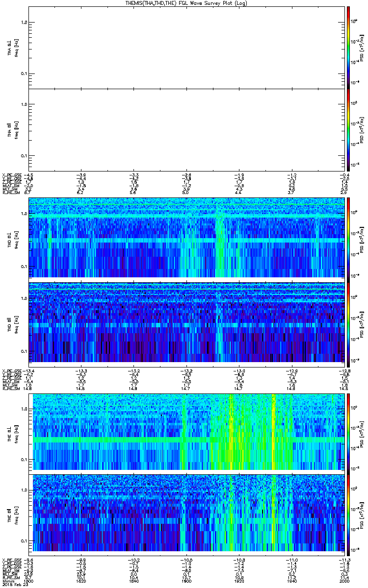Image resolution: width=368 pixels, height=588 pixels.
Task: Click the 0.1 frequency tick on THA BL panel
Action: click(25, 73)
